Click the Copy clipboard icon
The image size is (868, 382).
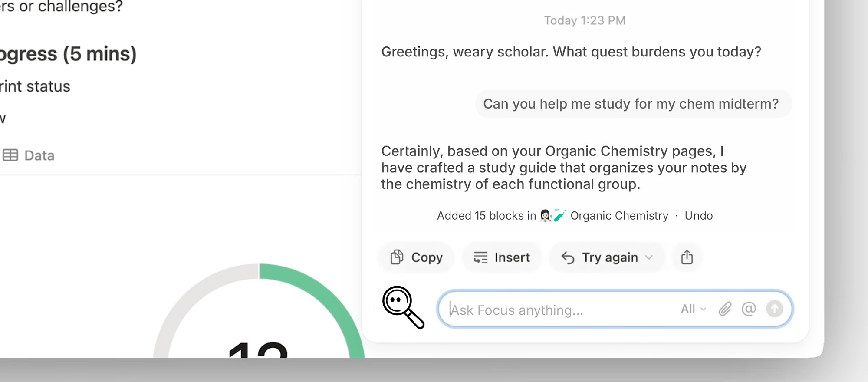coord(397,257)
